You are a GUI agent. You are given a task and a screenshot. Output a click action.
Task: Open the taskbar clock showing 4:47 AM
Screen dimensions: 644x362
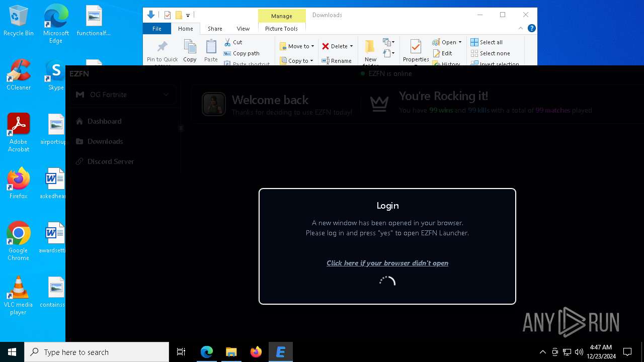601,352
